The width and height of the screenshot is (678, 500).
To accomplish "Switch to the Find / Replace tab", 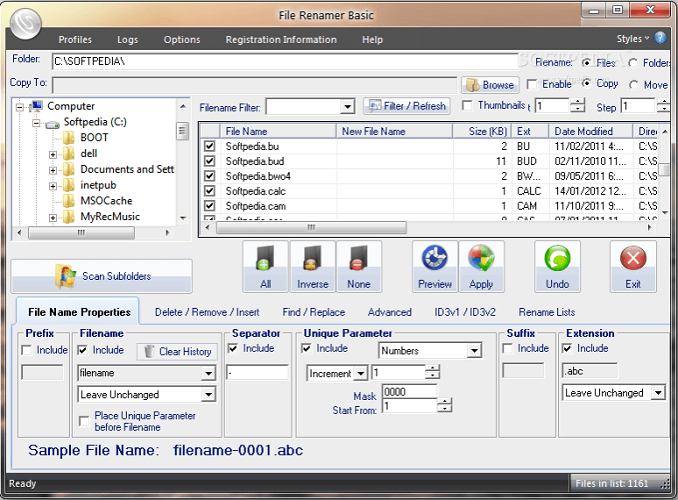I will tap(314, 312).
